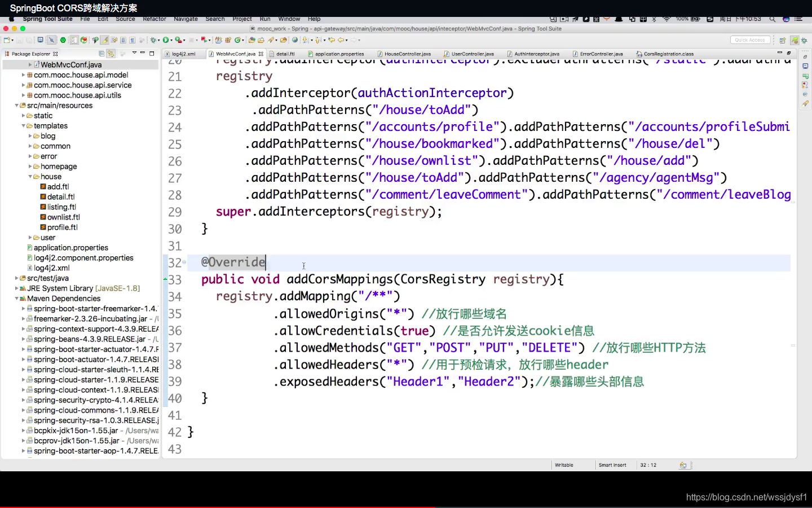Click the Last Edit Location arrow icon
The image size is (812, 508).
[x=332, y=40]
